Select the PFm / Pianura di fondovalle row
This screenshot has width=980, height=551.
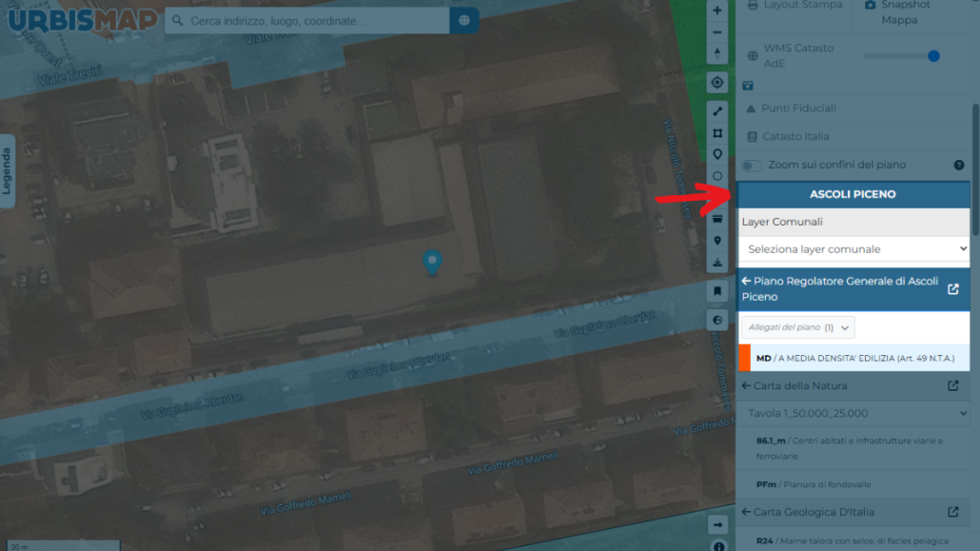[x=853, y=484]
